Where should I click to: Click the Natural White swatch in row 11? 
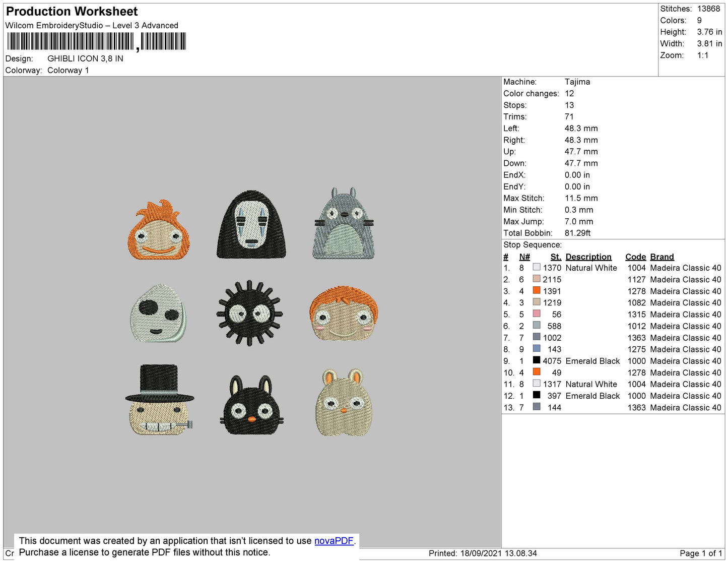pyautogui.click(x=537, y=383)
